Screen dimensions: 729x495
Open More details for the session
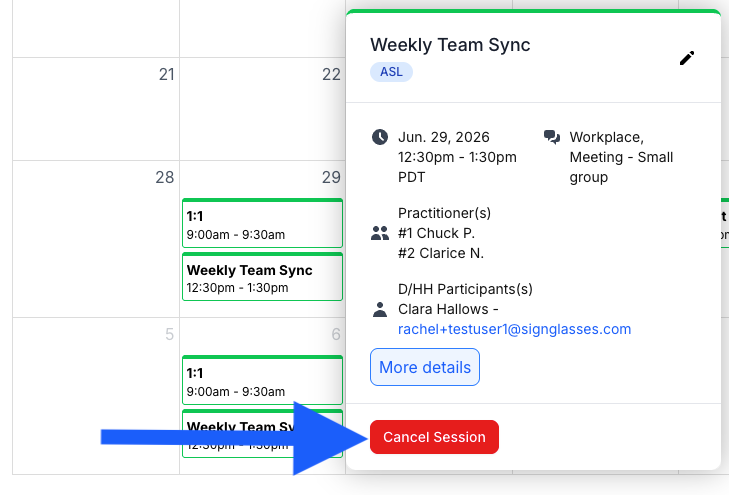coord(425,367)
